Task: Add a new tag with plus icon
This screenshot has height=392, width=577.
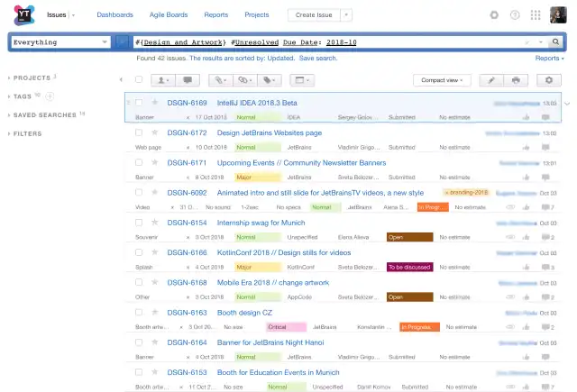Action: [50, 96]
